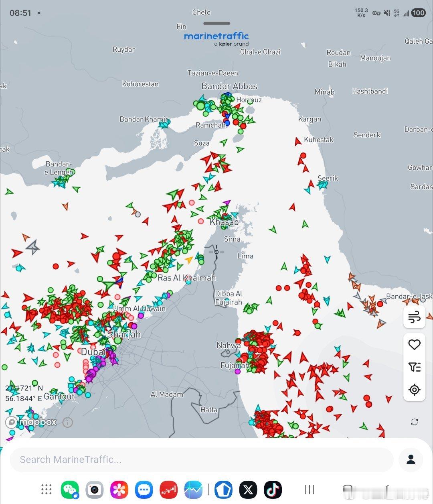Screen dimensions: 433x504
Task: Tap the Dibba Al Fujairah label
Action: point(229,298)
